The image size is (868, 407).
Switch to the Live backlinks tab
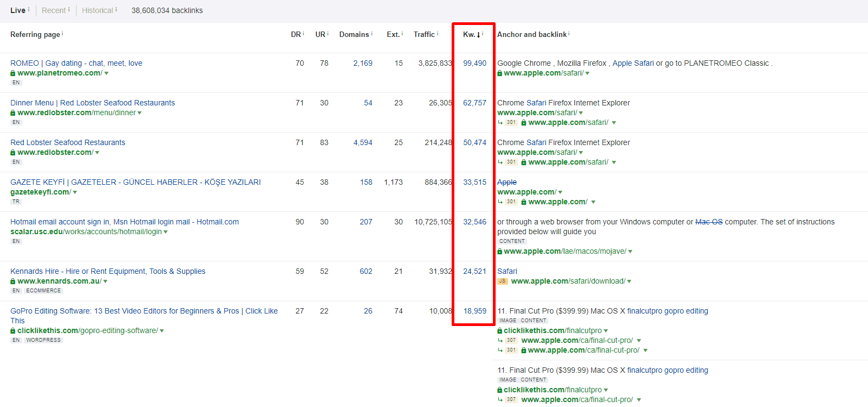(x=17, y=10)
